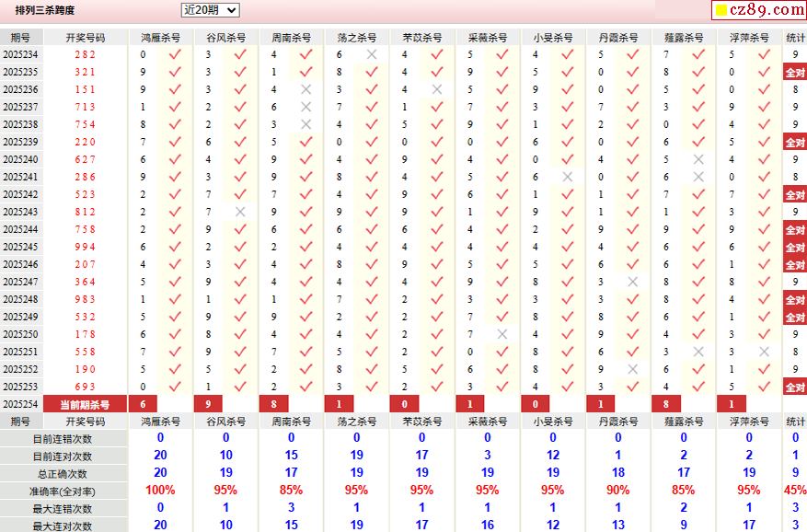
Task: Click the X mark for 薤露杀号 in row 2025240
Action: point(697,159)
